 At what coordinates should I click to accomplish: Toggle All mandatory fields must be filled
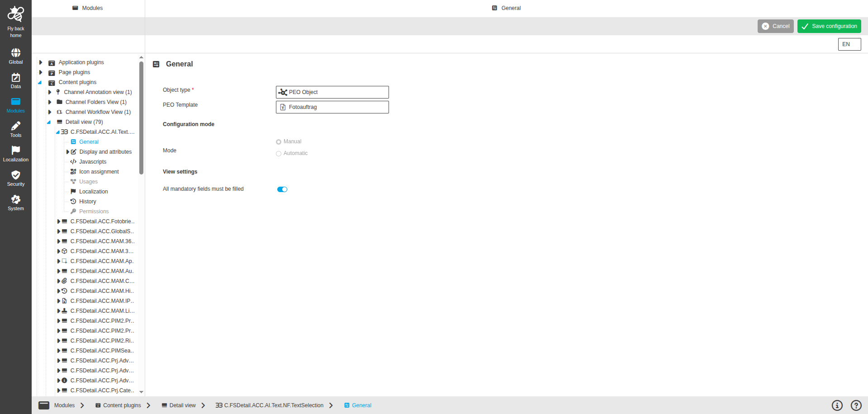tap(282, 189)
